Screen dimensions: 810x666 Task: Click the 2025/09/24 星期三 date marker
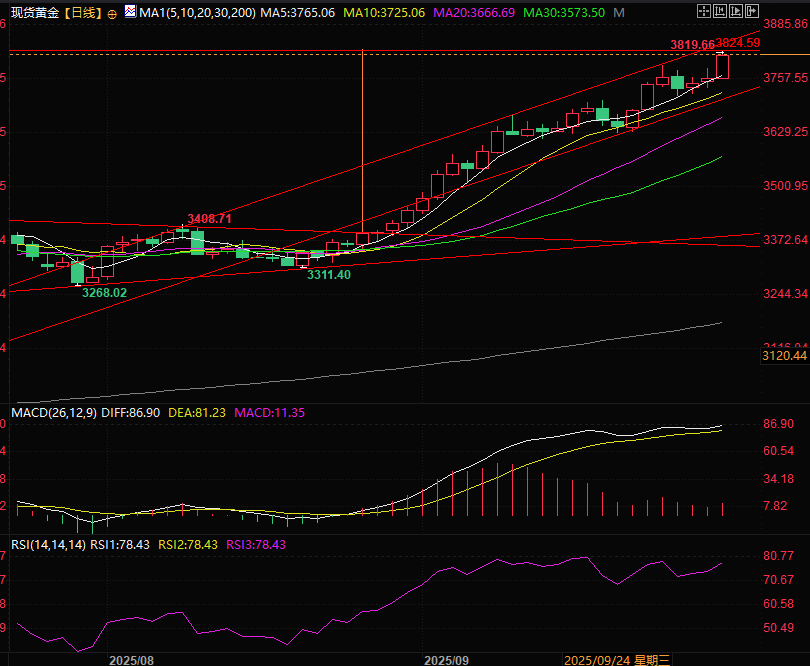[x=617, y=660]
